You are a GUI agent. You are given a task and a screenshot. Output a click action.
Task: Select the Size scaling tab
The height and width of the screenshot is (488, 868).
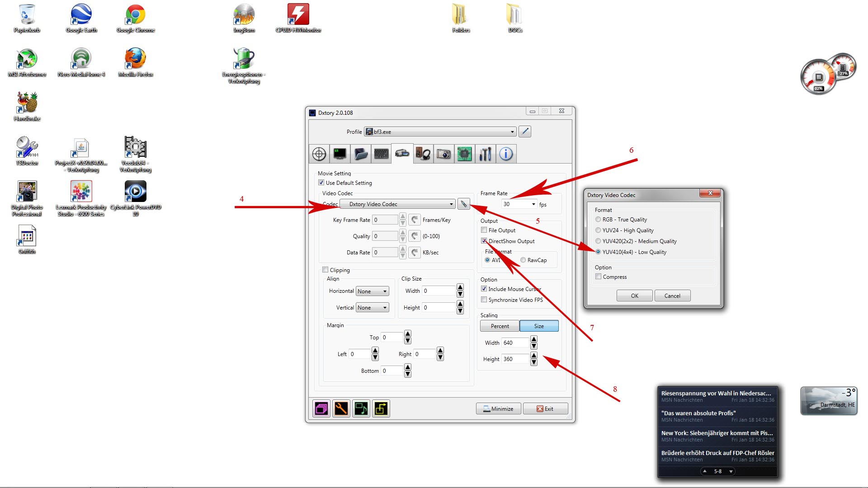click(x=539, y=326)
